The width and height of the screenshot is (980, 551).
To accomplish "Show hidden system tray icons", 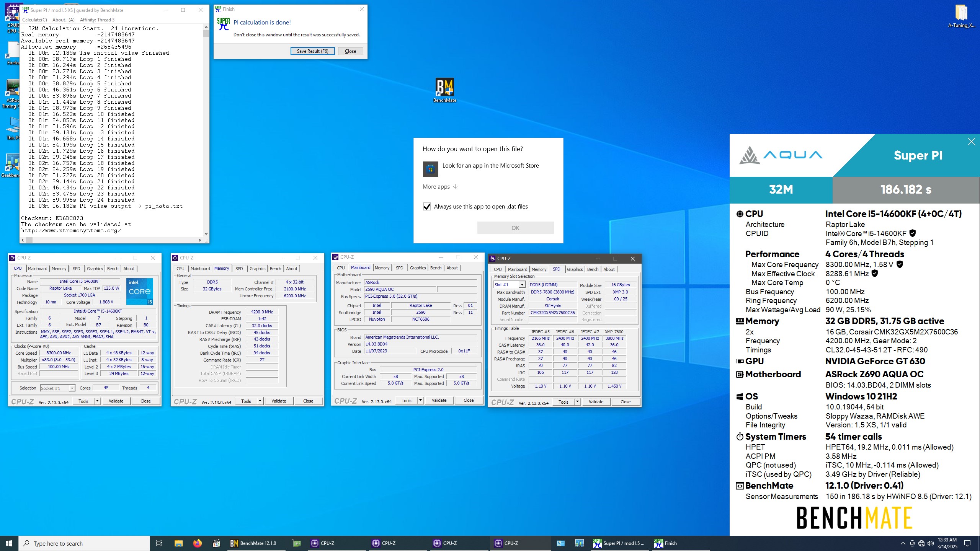I will click(903, 543).
